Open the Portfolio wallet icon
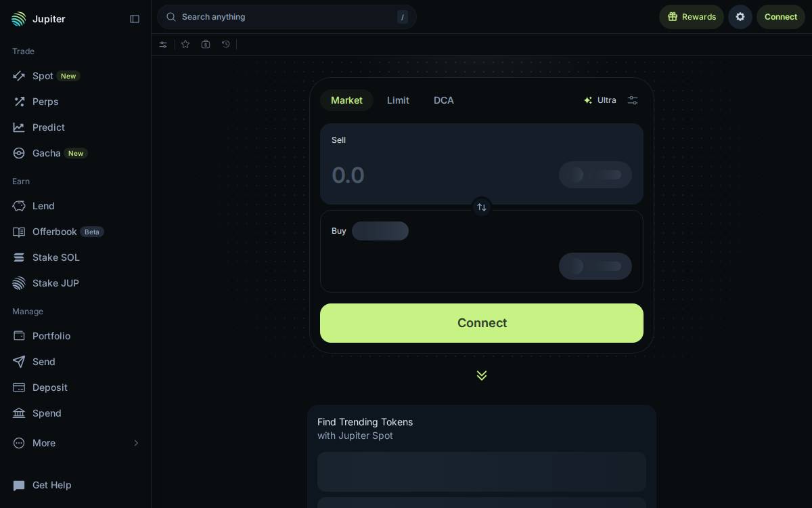This screenshot has height=508, width=812. [x=19, y=336]
